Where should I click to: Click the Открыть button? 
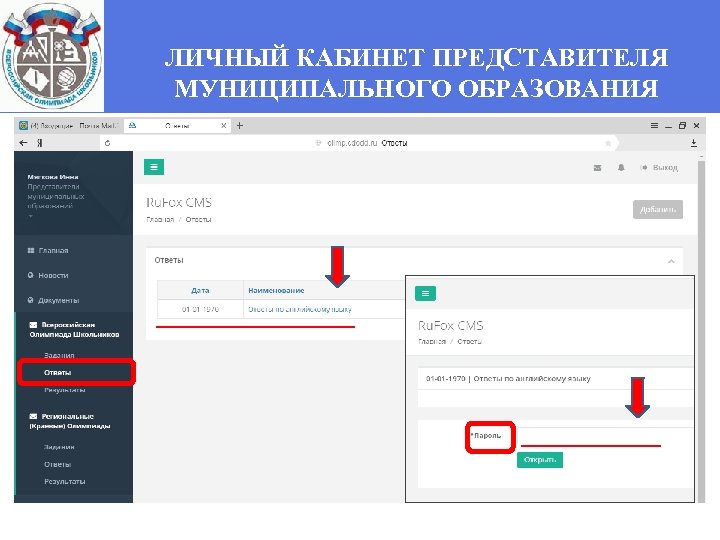click(540, 460)
